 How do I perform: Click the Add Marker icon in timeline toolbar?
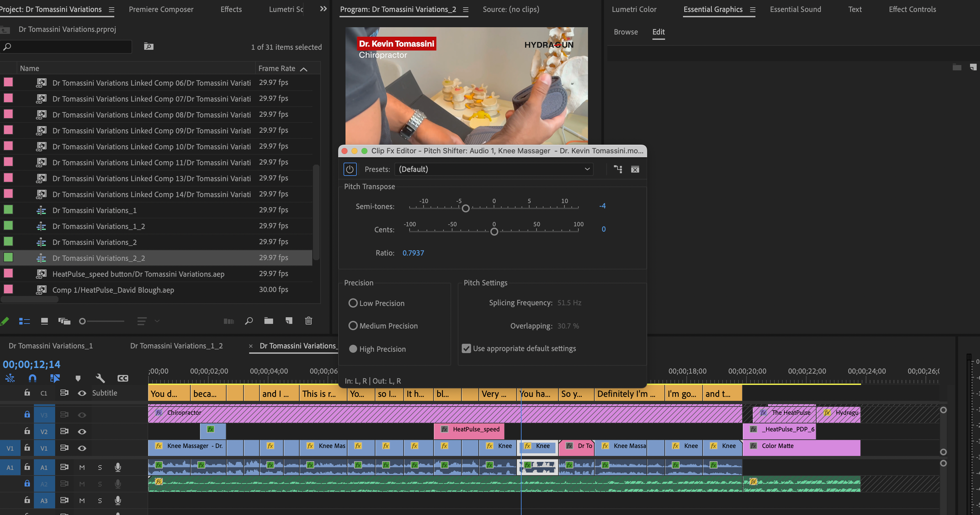[x=78, y=378]
